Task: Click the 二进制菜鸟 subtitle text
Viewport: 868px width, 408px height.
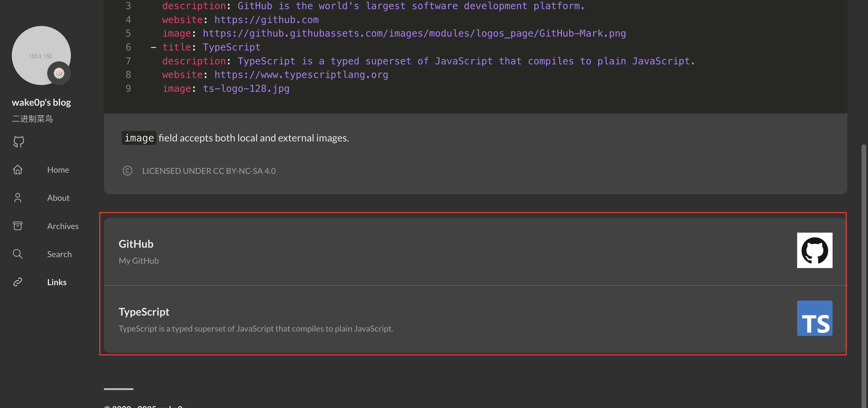Action: (32, 119)
